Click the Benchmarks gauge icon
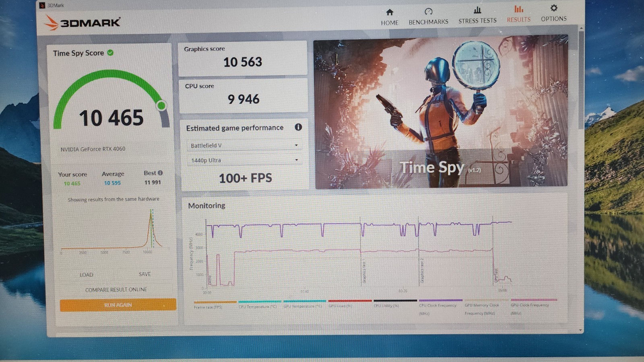644x362 pixels. pyautogui.click(x=428, y=11)
